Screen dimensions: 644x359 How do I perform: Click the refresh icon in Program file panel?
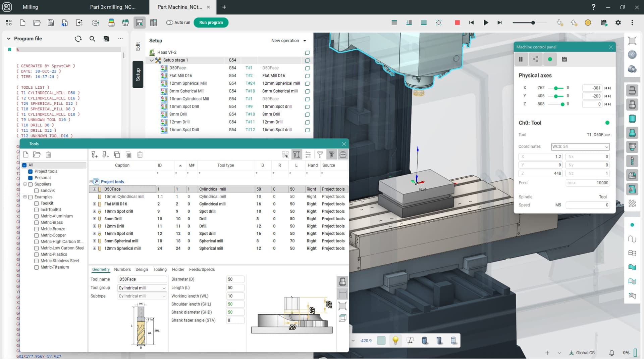coord(78,39)
